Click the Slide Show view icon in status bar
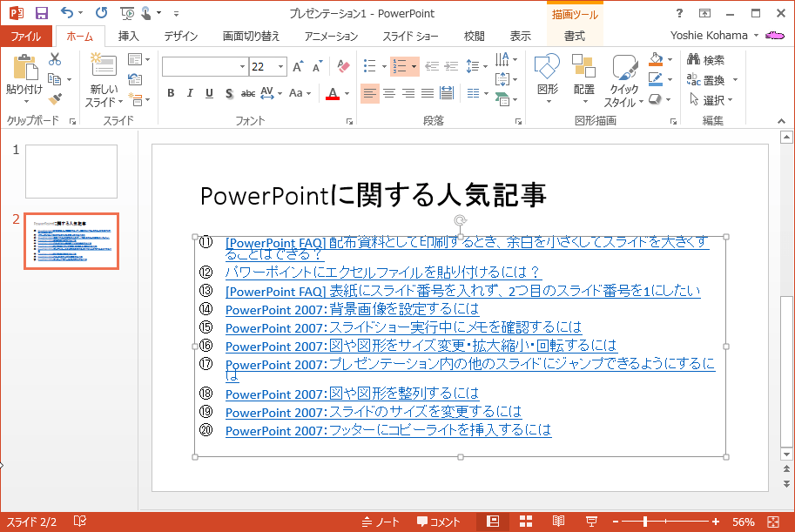 591,522
